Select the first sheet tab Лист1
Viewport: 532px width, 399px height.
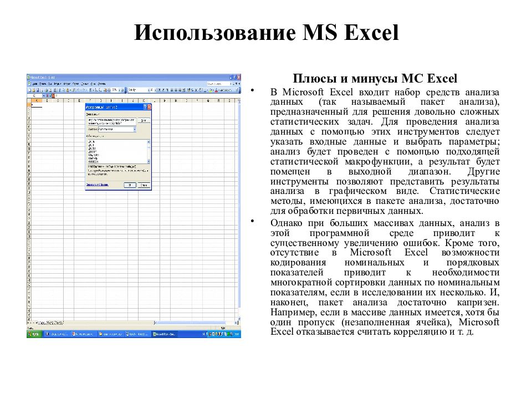coord(41,323)
